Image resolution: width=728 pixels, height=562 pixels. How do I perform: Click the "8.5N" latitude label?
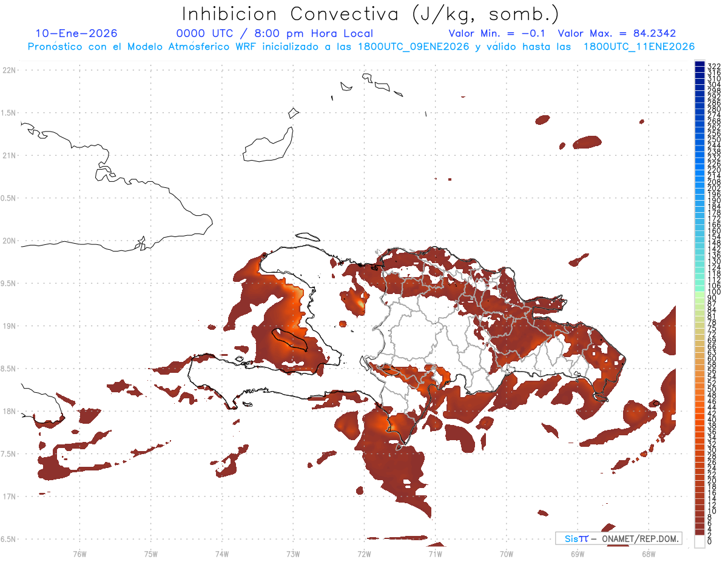(x=8, y=369)
